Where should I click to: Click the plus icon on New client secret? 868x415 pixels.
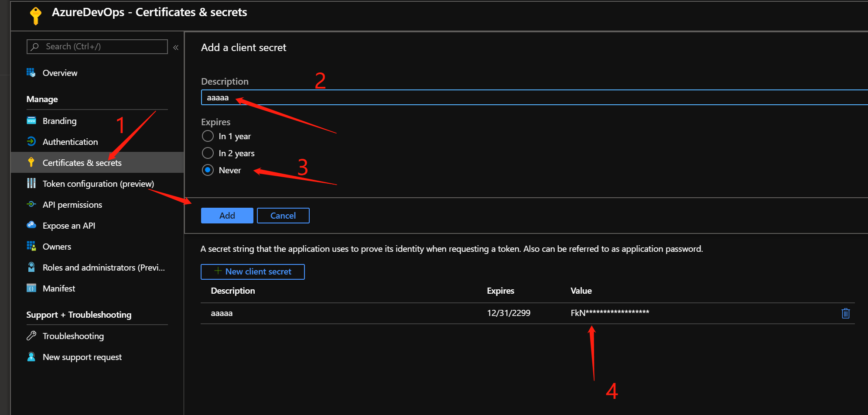[218, 271]
